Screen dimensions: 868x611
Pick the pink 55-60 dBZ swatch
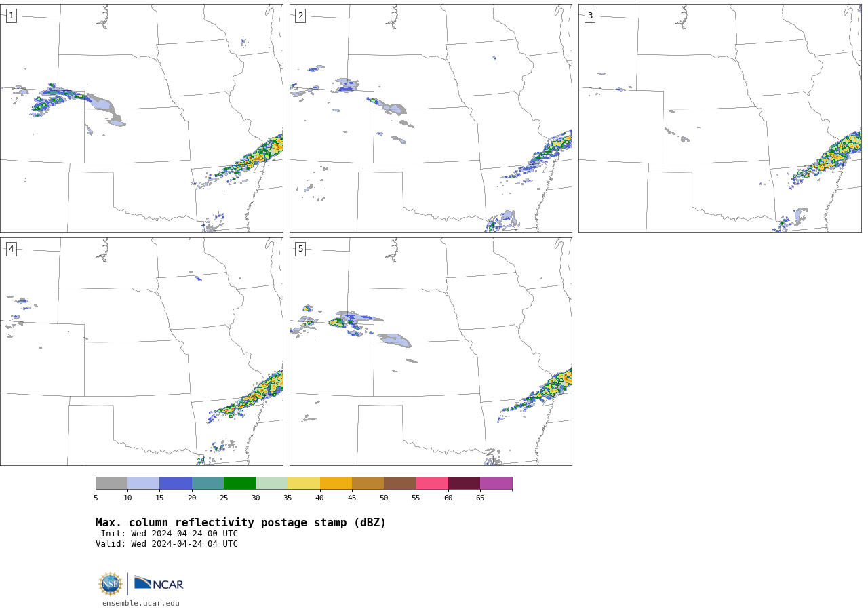point(432,484)
